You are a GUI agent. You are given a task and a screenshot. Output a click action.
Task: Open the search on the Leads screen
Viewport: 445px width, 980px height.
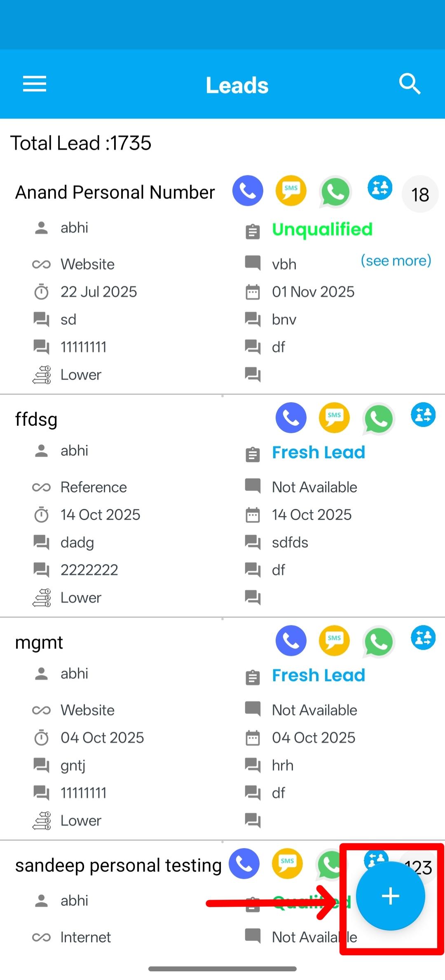point(409,84)
